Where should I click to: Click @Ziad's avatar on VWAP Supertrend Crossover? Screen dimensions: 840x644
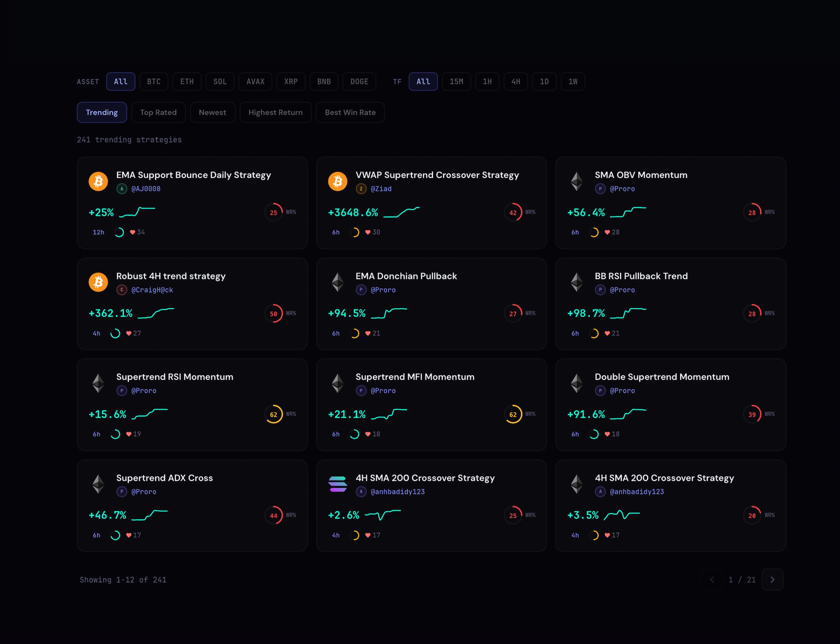pos(361,189)
